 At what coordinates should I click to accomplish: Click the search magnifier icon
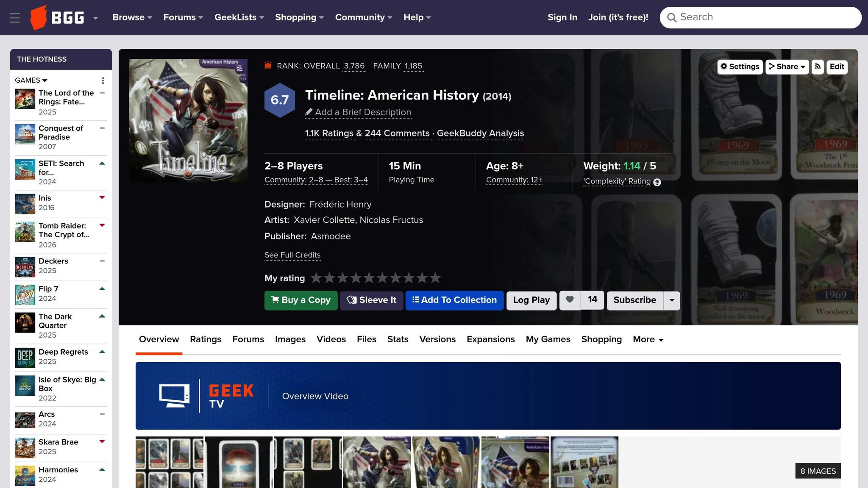[671, 17]
